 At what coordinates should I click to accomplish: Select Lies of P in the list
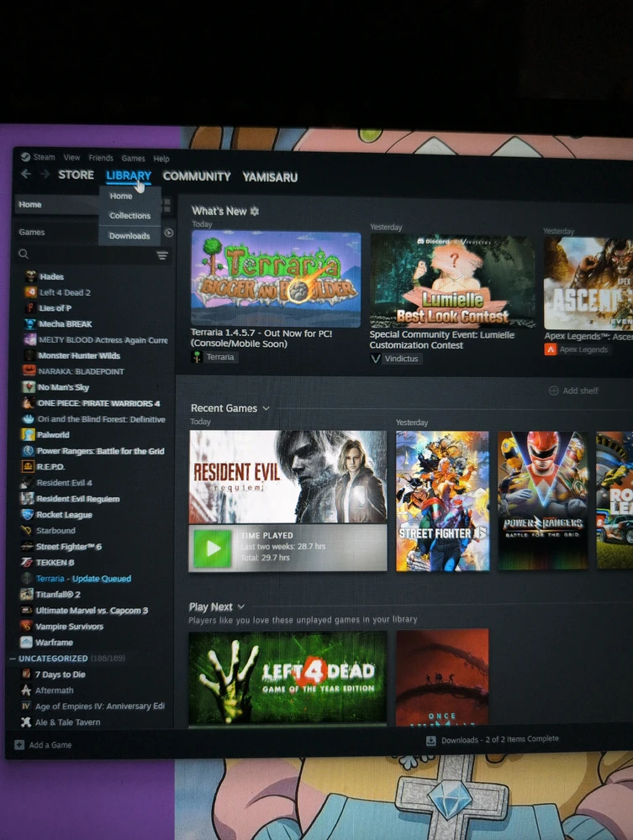pos(55,307)
